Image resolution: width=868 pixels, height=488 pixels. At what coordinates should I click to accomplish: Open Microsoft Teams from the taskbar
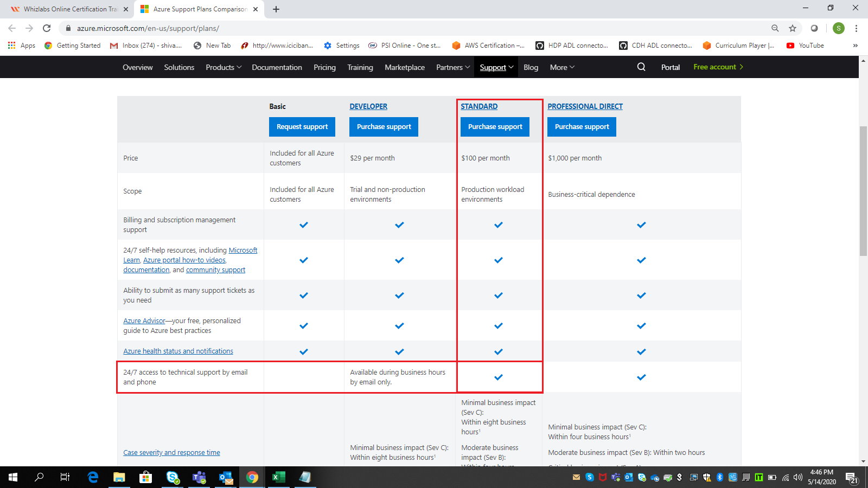[199, 477]
